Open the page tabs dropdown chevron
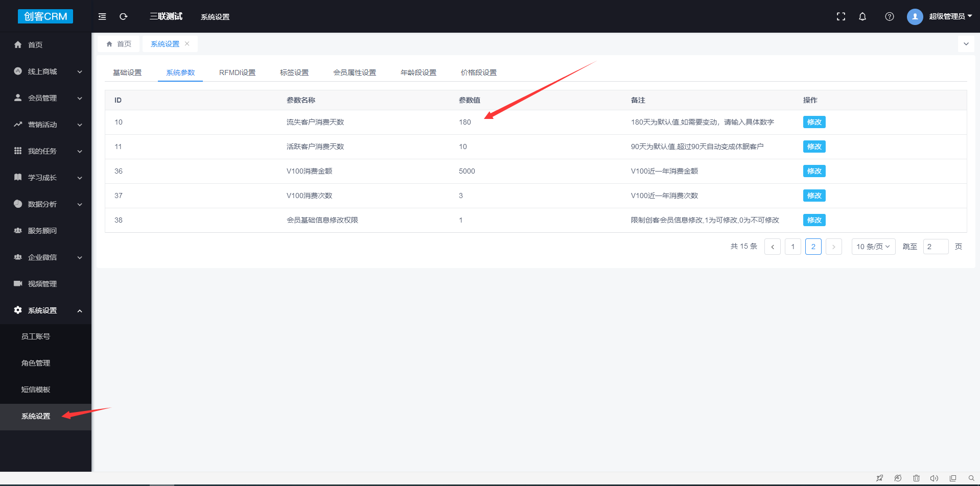The height and width of the screenshot is (486, 980). click(966, 44)
